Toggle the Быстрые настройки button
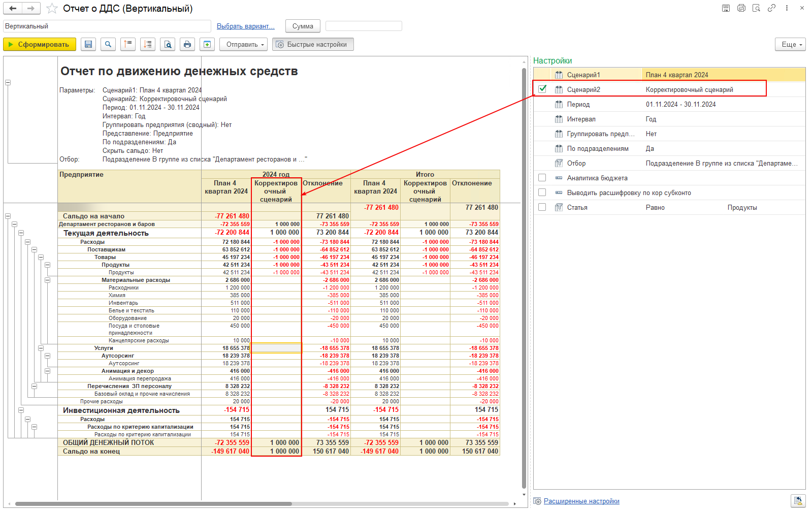The height and width of the screenshot is (512, 812). 313,44
